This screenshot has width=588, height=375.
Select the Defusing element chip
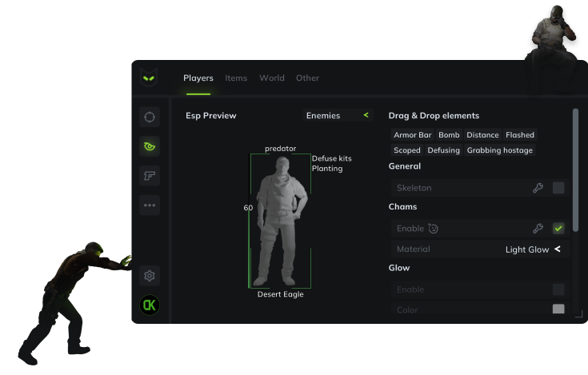(x=444, y=150)
